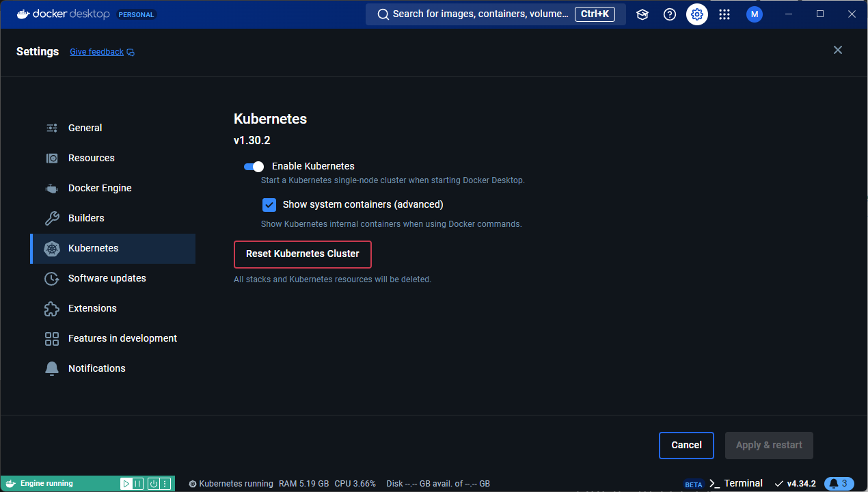The height and width of the screenshot is (492, 868).
Task: Click the Ctrl+K shortcut badge in search
Action: (595, 14)
